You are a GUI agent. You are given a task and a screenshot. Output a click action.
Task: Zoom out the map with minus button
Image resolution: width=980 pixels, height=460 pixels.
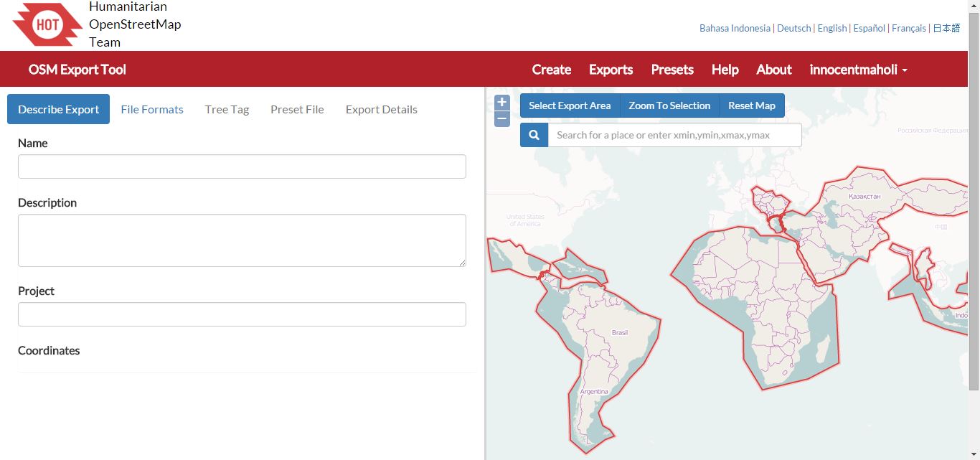tap(502, 118)
